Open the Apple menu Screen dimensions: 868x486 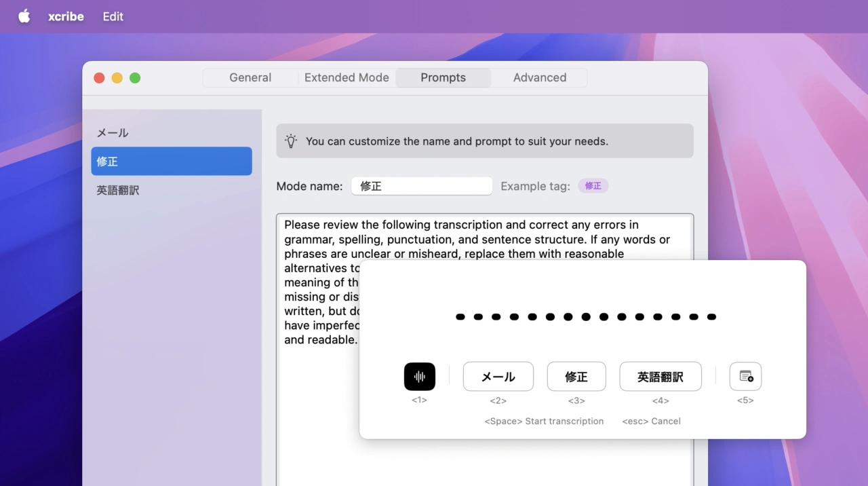tap(24, 16)
